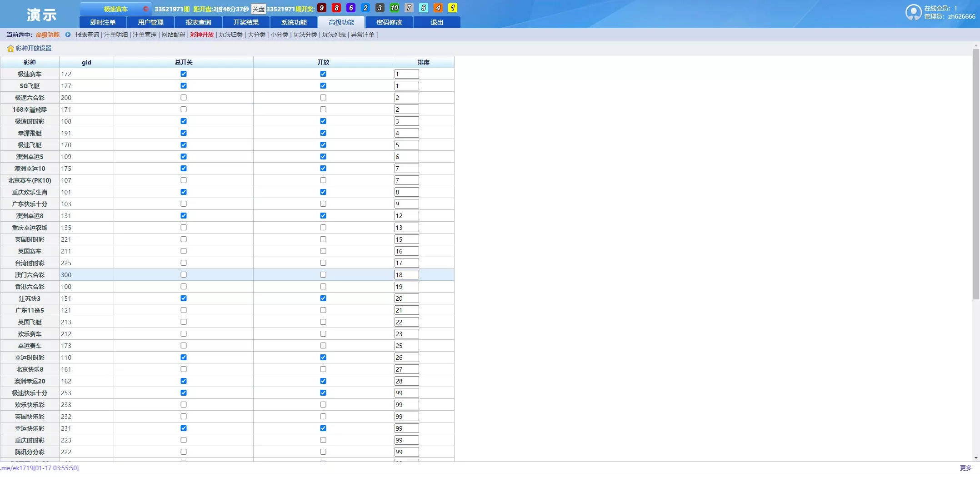Open the 用户管理 tab

coord(150,22)
